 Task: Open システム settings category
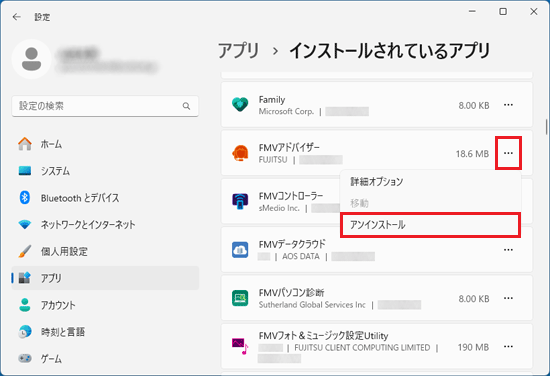tap(105, 171)
